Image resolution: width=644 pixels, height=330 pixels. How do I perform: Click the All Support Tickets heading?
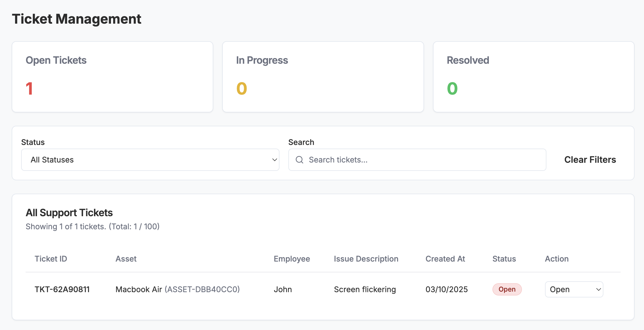[69, 213]
